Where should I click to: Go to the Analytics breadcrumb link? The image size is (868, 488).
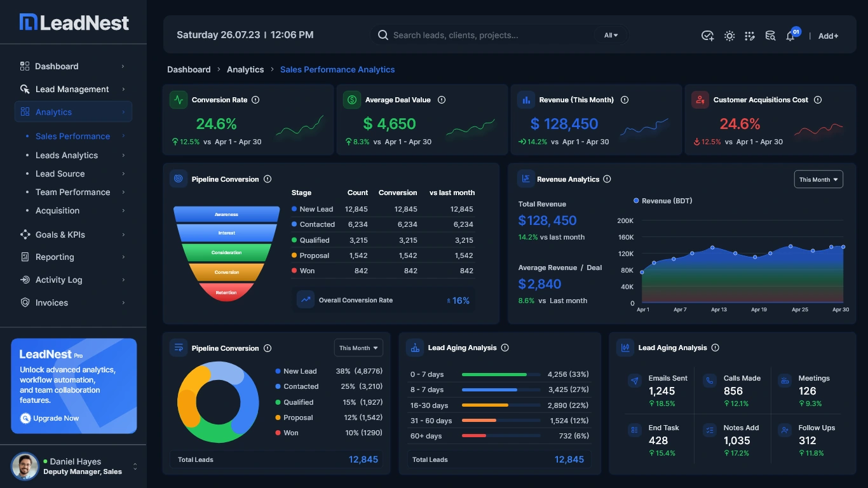click(x=245, y=69)
